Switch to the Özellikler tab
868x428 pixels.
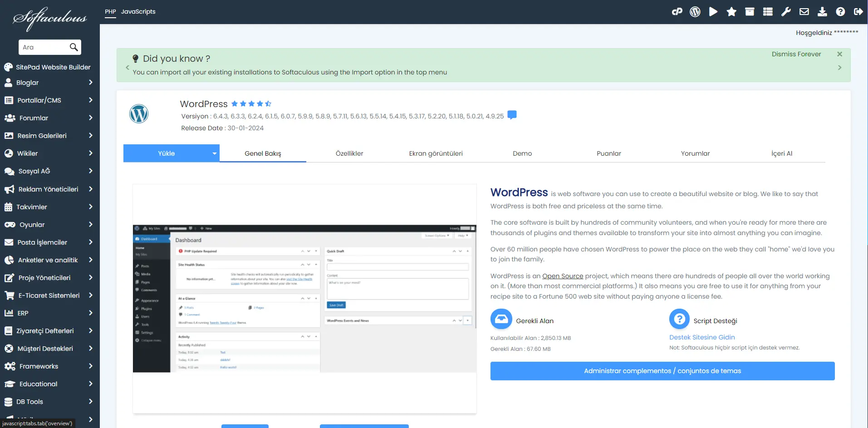coord(349,153)
